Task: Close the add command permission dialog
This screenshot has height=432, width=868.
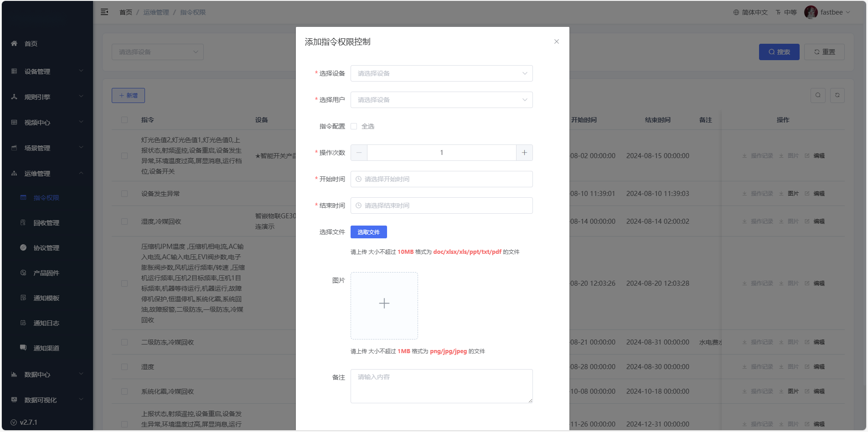Action: pos(556,41)
